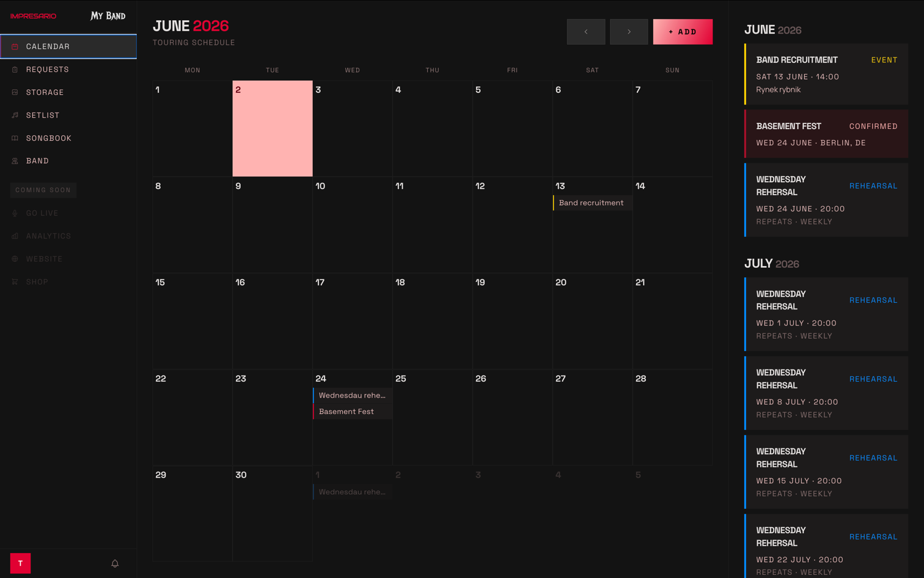Click the COMING SOON label

43,190
